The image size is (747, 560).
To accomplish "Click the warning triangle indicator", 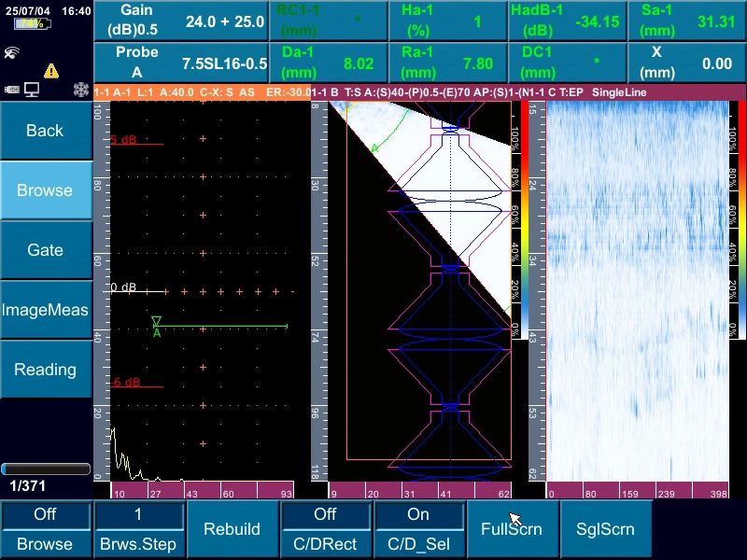I will (50, 69).
